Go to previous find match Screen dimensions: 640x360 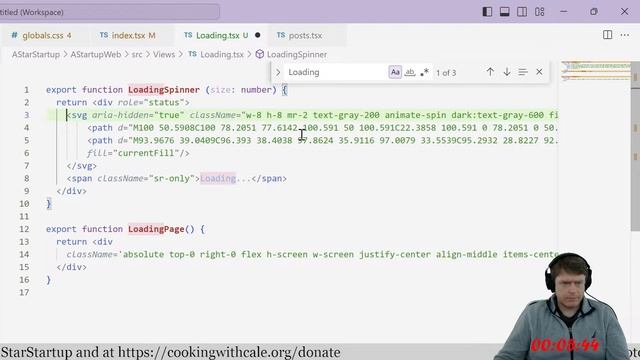point(490,72)
